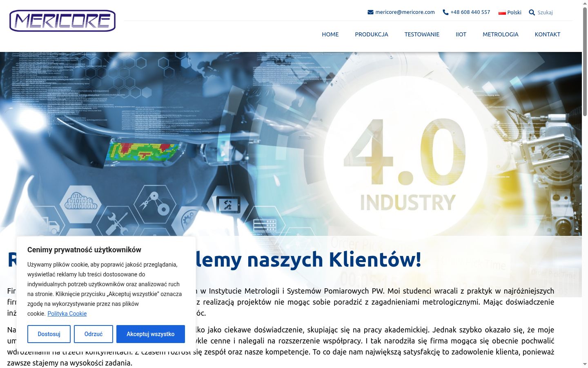Open the Polski language selector

point(510,13)
